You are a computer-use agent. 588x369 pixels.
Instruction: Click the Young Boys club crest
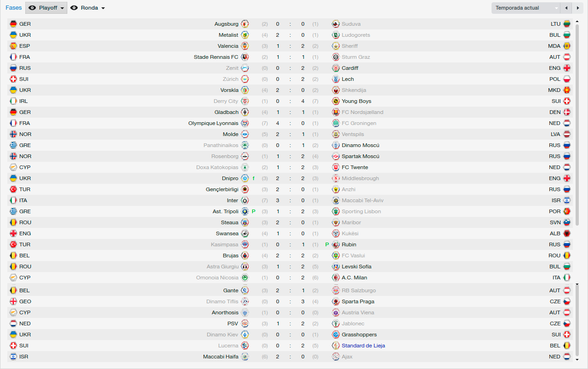(x=336, y=101)
